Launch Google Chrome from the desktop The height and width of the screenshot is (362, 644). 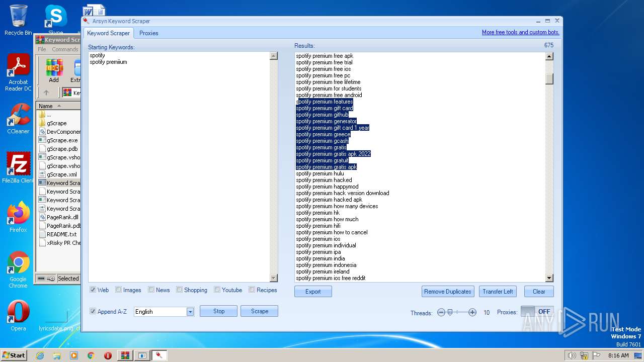pos(18,270)
